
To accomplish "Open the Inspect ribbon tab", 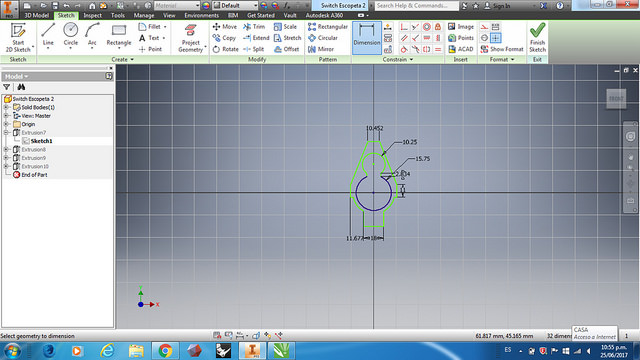I will pyautogui.click(x=92, y=15).
